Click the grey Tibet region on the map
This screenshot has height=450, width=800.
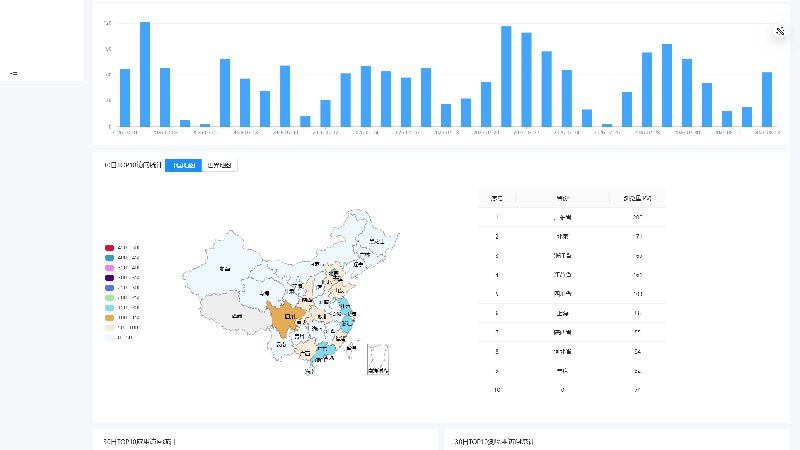[235, 314]
